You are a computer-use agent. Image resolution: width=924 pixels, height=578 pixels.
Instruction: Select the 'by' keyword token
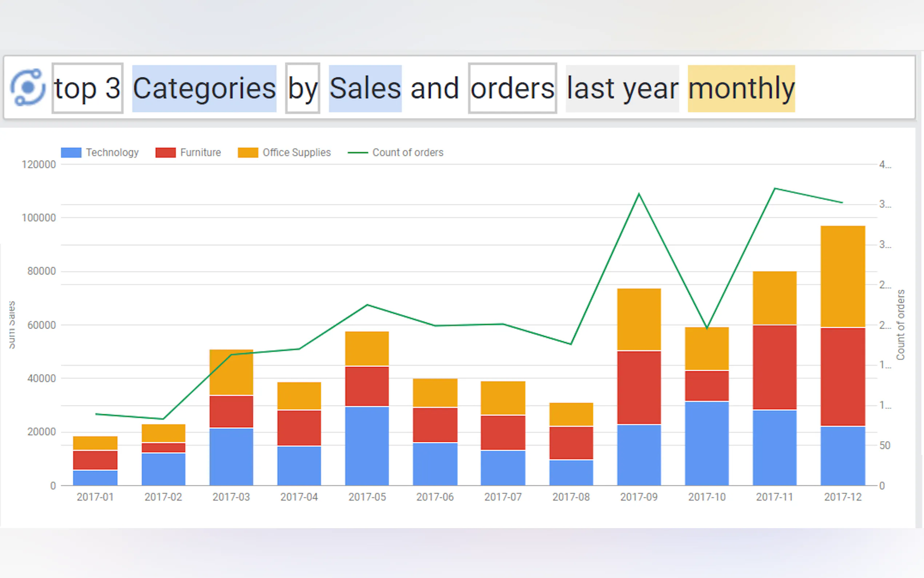pos(302,88)
